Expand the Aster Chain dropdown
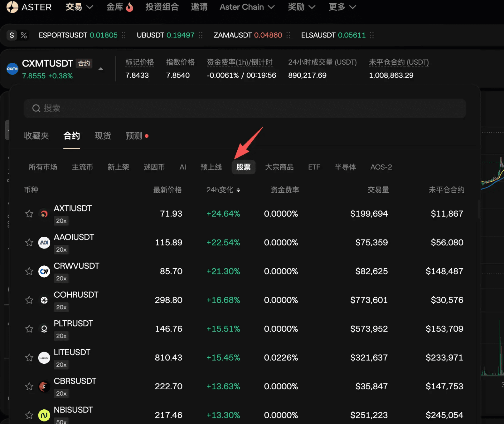This screenshot has width=504, height=424. coord(247,7)
